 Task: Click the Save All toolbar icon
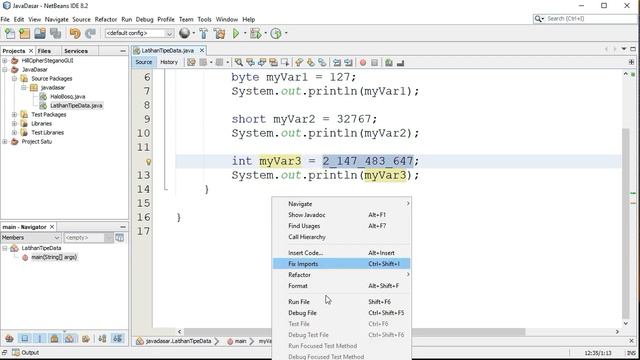[55, 33]
